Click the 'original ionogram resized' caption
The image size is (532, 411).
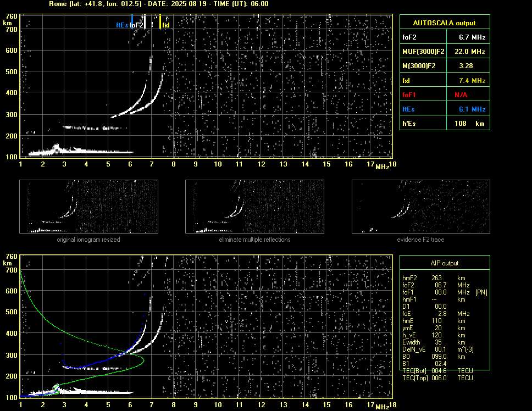point(88,240)
